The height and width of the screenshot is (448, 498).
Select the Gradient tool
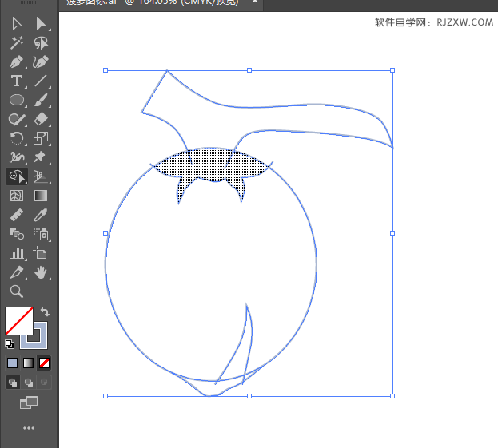pos(42,196)
